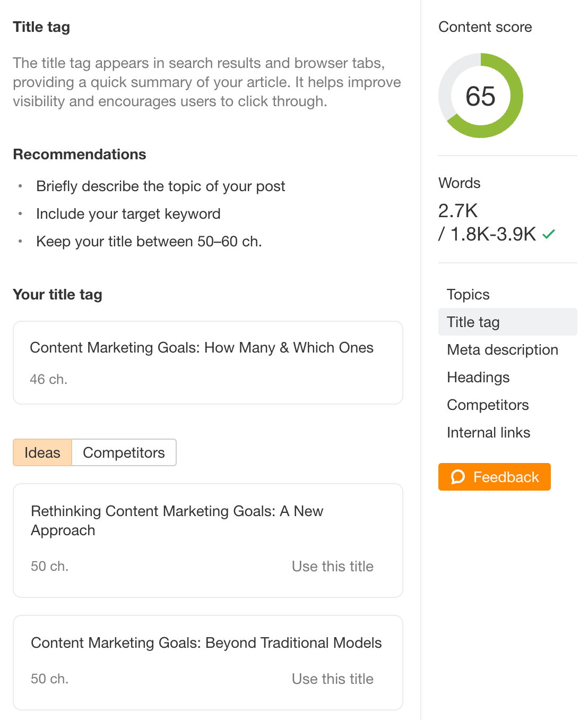Open Competitors in the sidebar navigation
The height and width of the screenshot is (720, 588).
(488, 405)
